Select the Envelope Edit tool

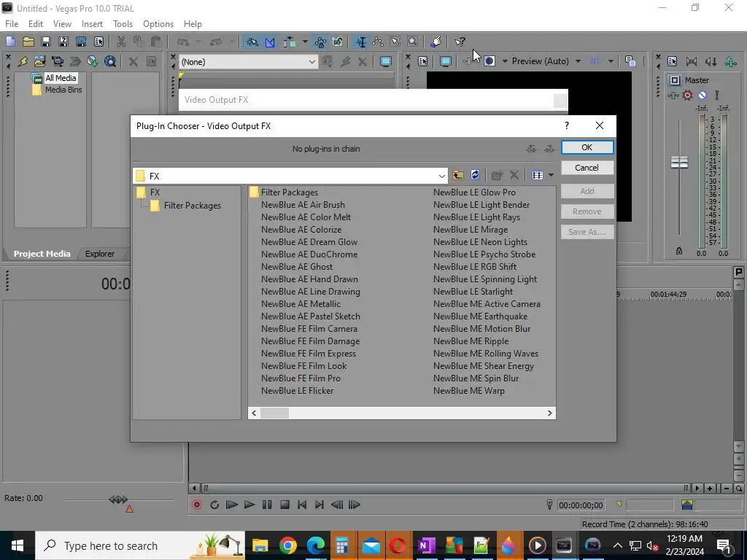[x=378, y=42]
